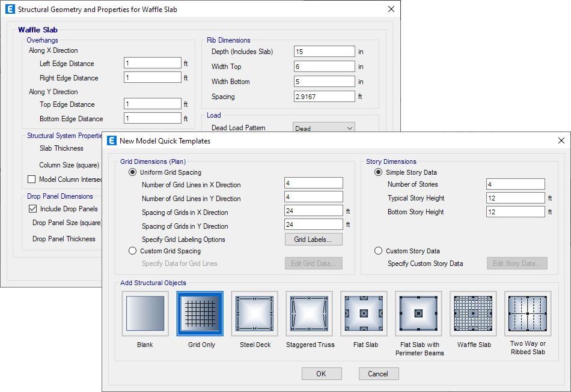Choose the Steel Deck template
The height and width of the screenshot is (392, 571).
coord(254,313)
